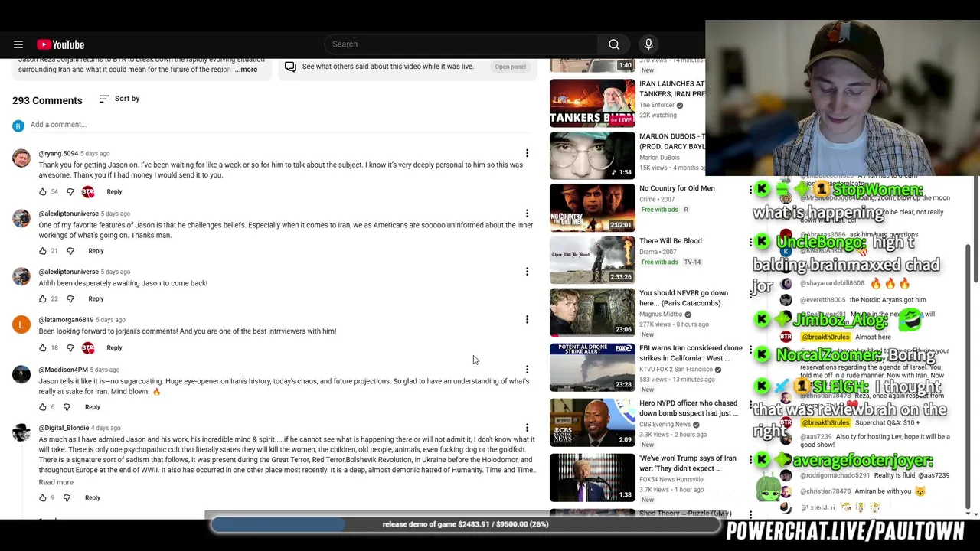The image size is (980, 551).
Task: Open There Will Be Blood movie title
Action: tap(671, 241)
